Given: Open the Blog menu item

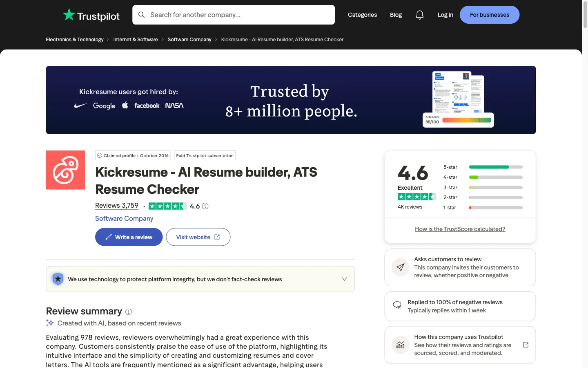Looking at the screenshot, I should (396, 15).
